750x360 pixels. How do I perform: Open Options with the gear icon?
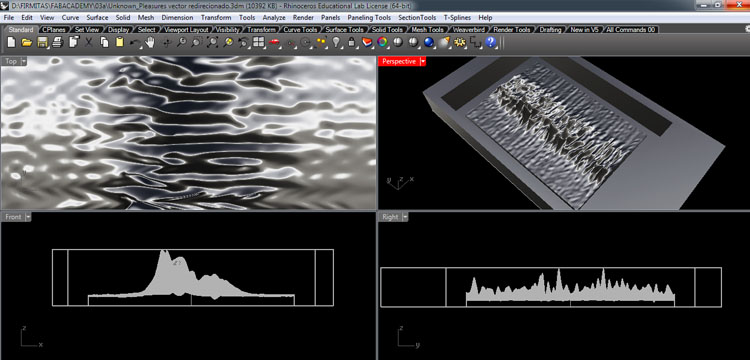[x=459, y=43]
